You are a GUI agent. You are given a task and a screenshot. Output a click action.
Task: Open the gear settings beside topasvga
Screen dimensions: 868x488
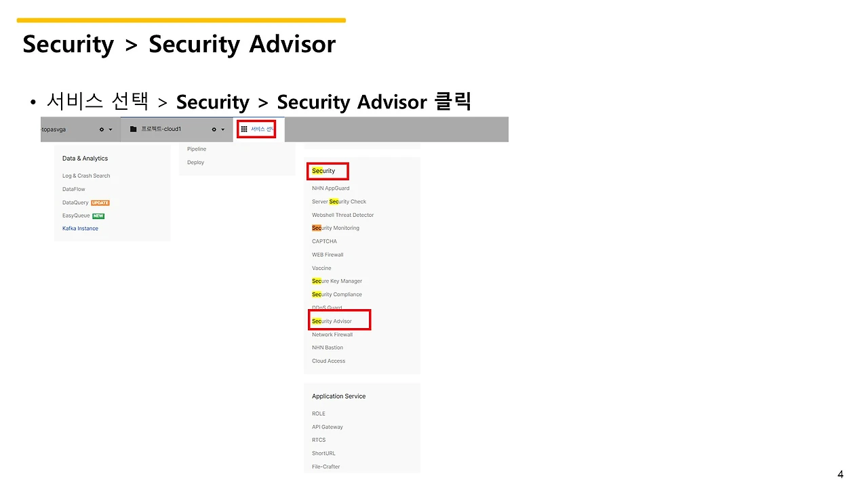102,129
